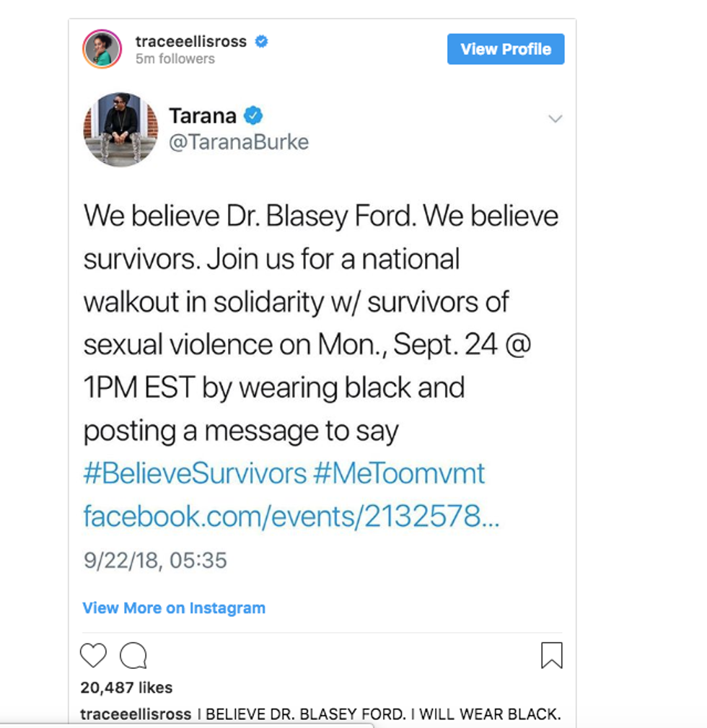Image resolution: width=707 pixels, height=728 pixels.
Task: Click Tarana's blue verified checkmark
Action: (252, 115)
